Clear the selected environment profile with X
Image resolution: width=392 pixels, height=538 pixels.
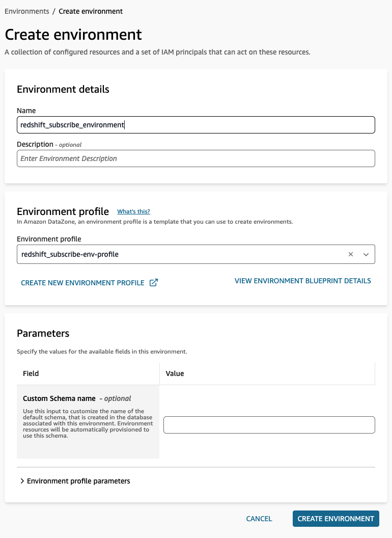[350, 254]
